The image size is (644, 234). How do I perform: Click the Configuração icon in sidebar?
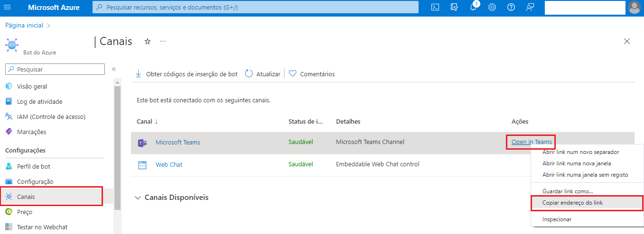9,181
